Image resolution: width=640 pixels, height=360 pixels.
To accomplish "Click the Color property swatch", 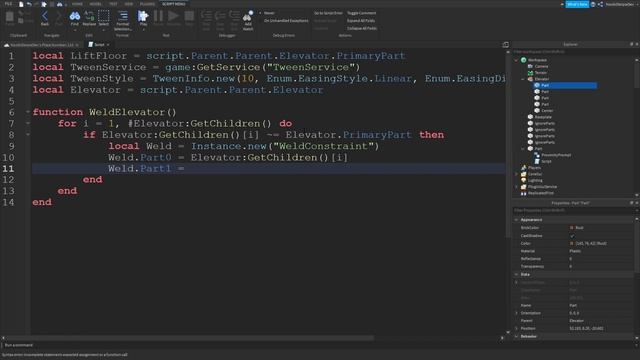I will 571,244.
